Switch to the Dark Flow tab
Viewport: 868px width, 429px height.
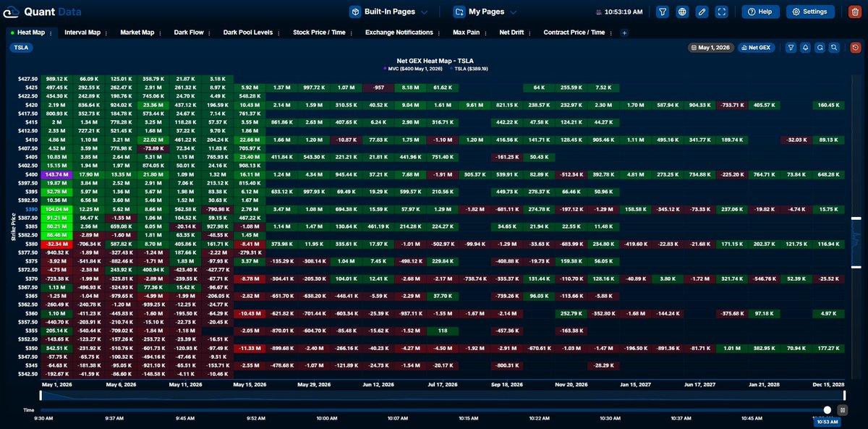click(189, 33)
